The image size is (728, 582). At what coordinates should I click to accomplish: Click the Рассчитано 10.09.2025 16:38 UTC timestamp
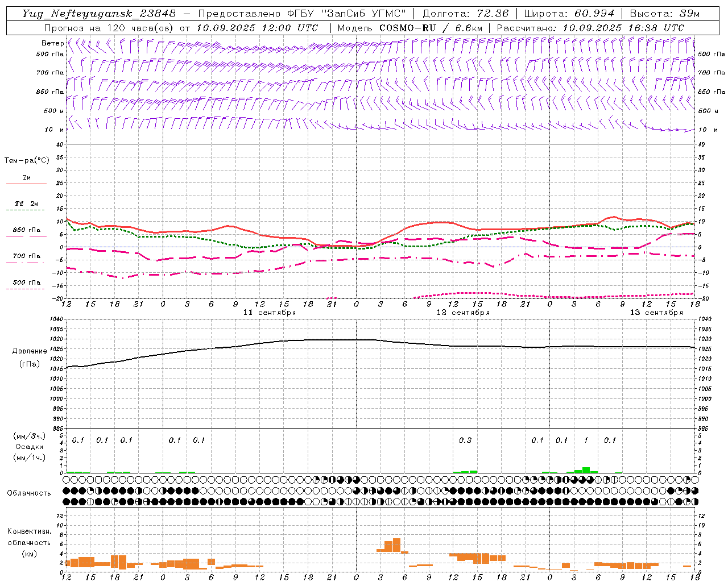coord(591,28)
